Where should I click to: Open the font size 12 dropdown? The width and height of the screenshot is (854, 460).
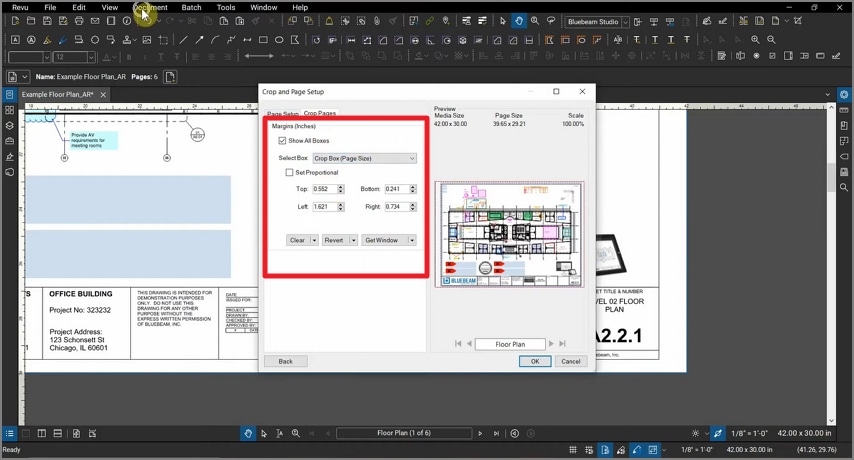tap(90, 57)
